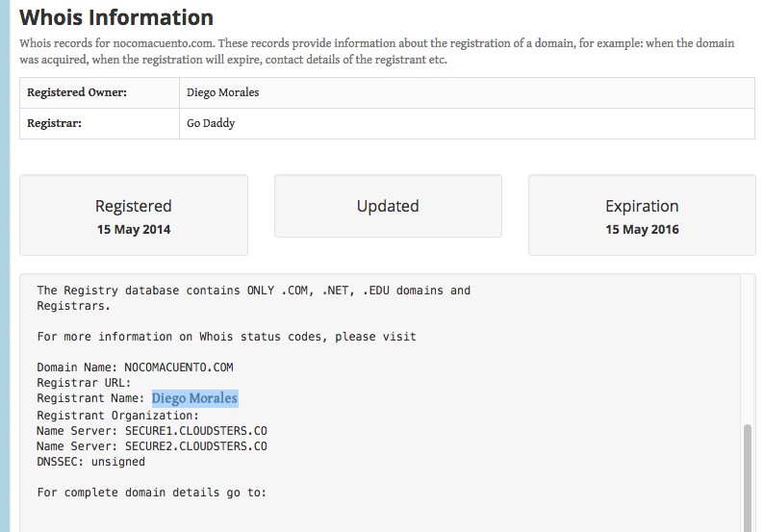This screenshot has height=532, width=764.
Task: Click the vertical scrollbar thumb in raw whois box
Action: pyautogui.click(x=748, y=476)
